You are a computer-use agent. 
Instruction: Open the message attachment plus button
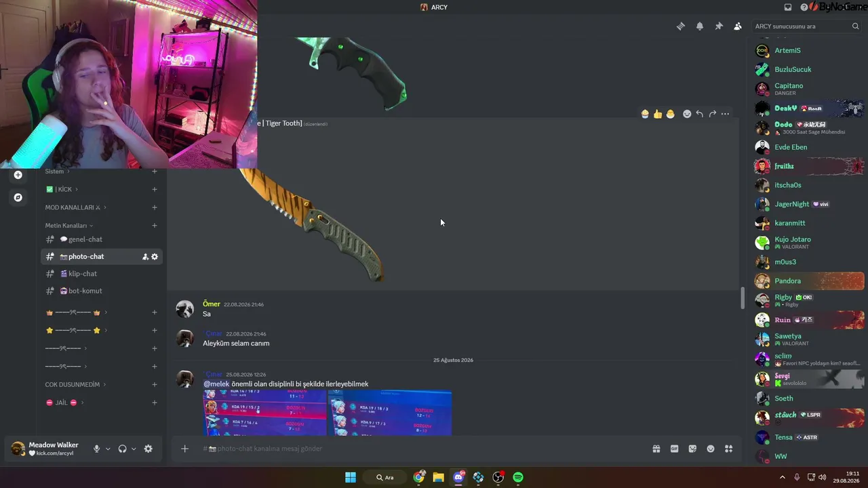click(x=184, y=449)
